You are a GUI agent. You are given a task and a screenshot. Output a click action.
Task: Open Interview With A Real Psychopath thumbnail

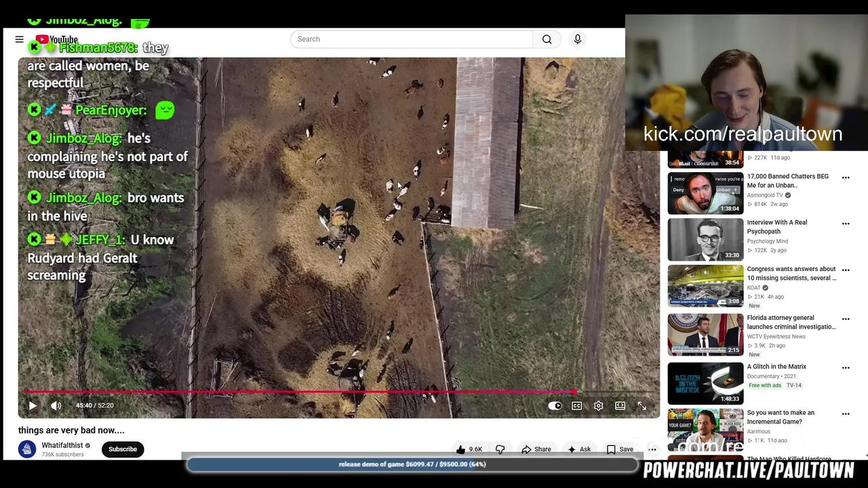click(x=705, y=239)
